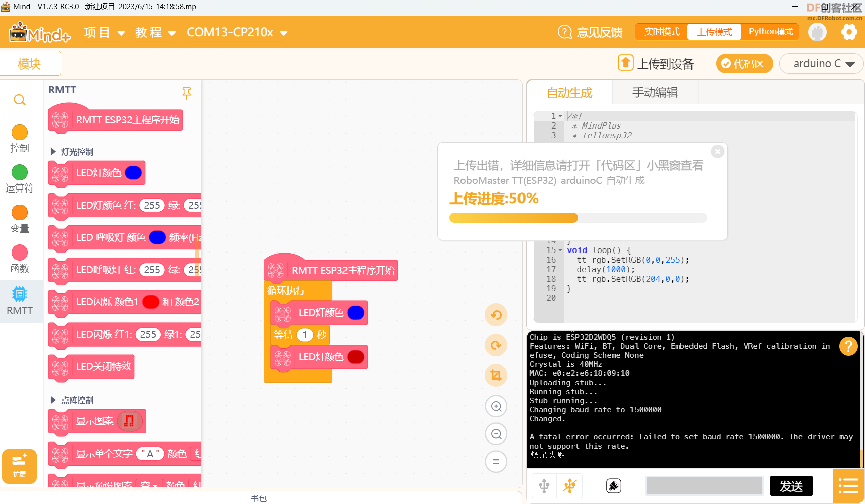Open the arduino C language dropdown
The width and height of the screenshot is (865, 504).
822,64
